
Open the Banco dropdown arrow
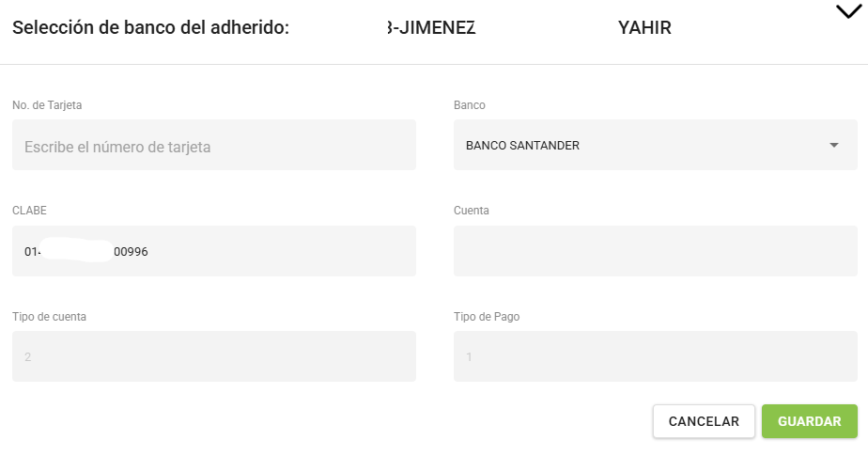click(x=833, y=146)
